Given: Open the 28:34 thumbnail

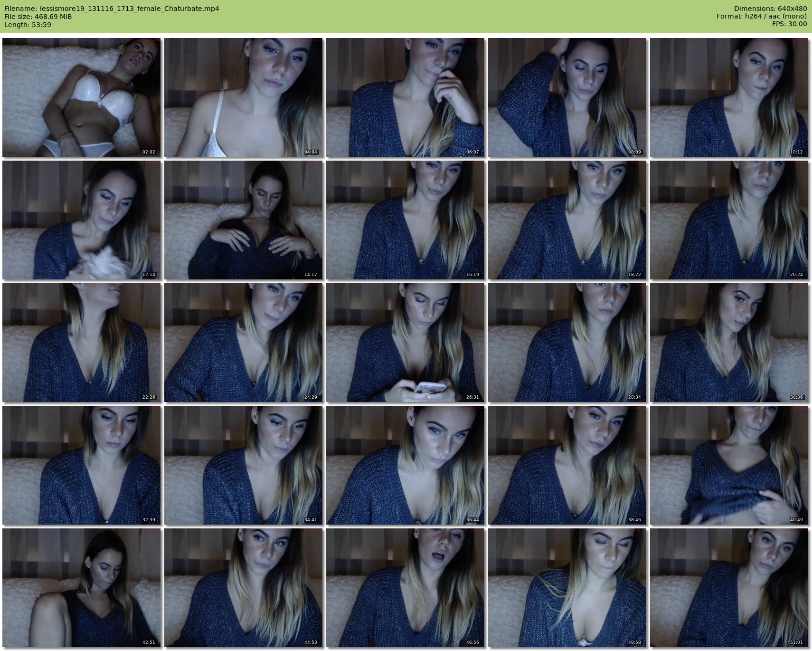Looking at the screenshot, I should pos(567,343).
